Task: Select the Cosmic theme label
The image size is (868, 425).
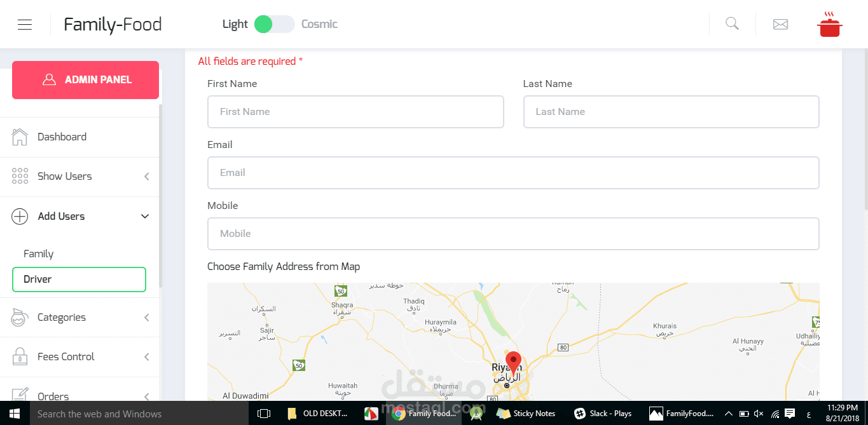Action: click(319, 24)
